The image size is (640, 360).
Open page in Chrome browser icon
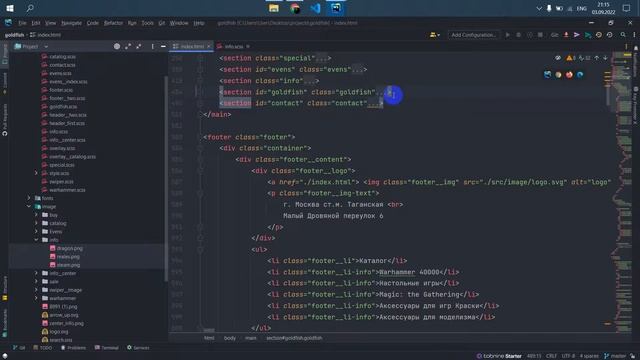coord(558,75)
